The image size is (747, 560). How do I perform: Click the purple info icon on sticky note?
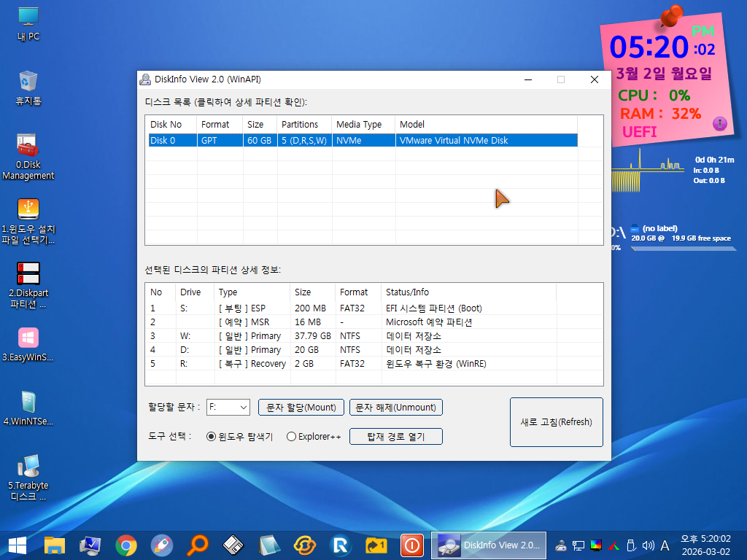click(720, 124)
